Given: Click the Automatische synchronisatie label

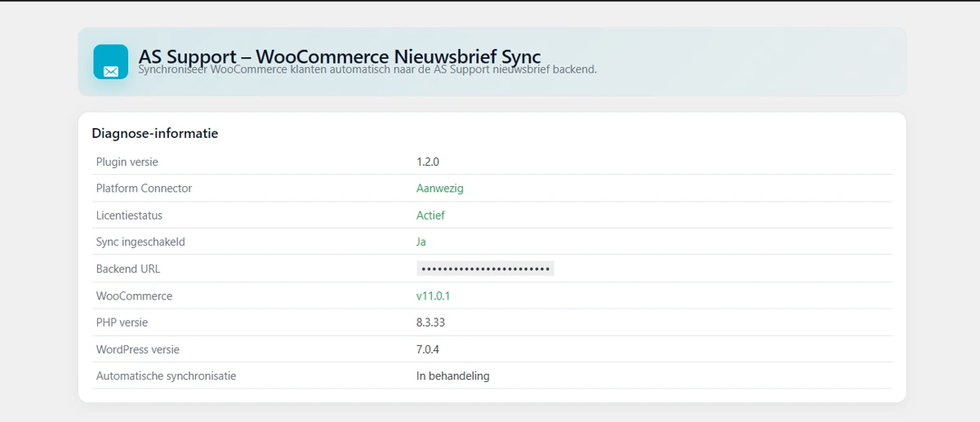Looking at the screenshot, I should point(166,376).
